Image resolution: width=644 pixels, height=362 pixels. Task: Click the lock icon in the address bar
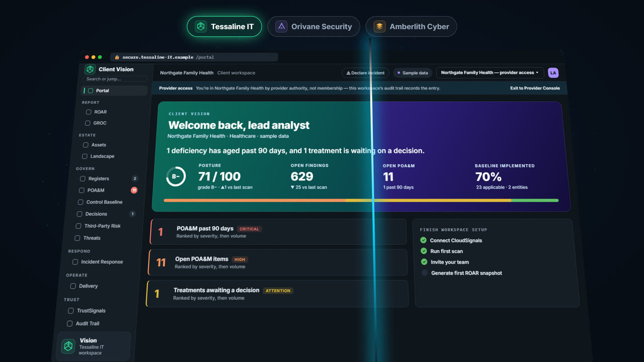[x=117, y=57]
